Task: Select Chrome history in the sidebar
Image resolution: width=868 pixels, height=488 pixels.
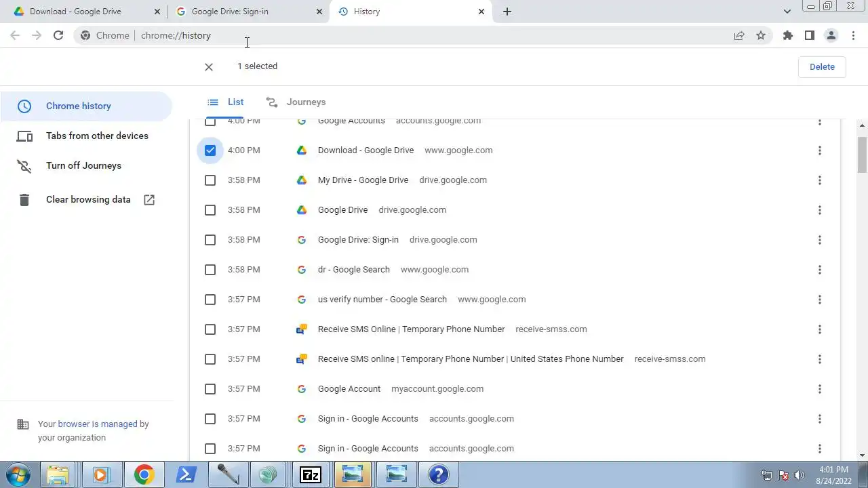Action: 86,106
